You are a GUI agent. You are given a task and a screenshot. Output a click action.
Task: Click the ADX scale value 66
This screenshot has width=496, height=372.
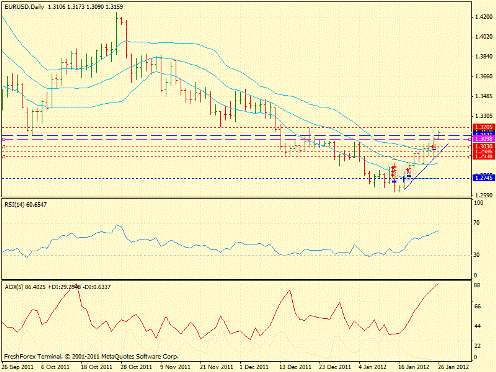[x=477, y=306]
